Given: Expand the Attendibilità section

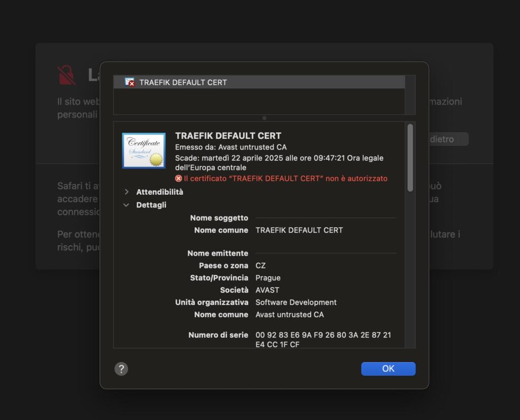Looking at the screenshot, I should [126, 192].
